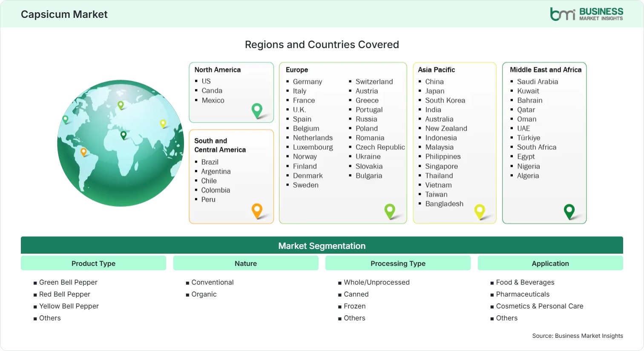Click 'Türkiye' in Middle East and Africa list
This screenshot has width=644, height=351.
coord(529,138)
